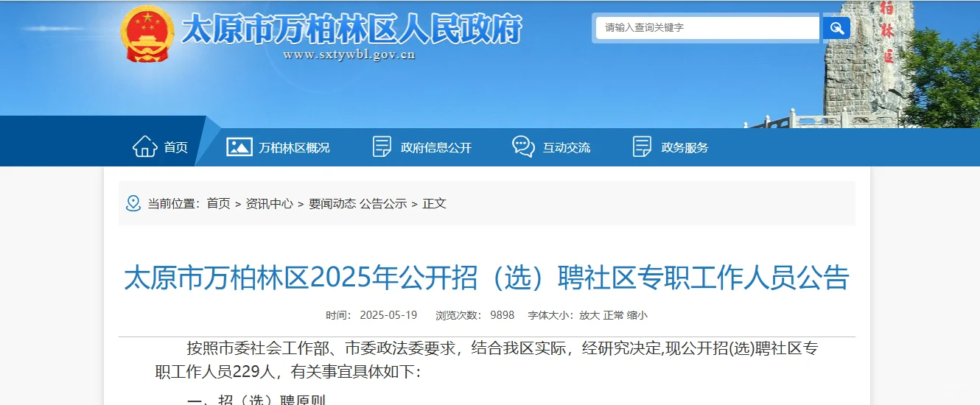Click the 首页 breadcrumb link

click(218, 203)
